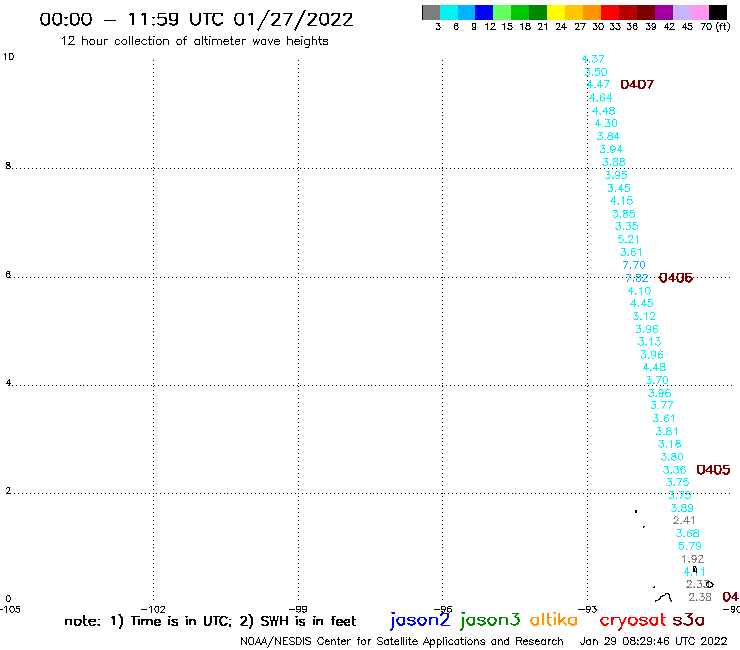Click the time marker 0407
Image resolution: width=740 pixels, height=650 pixels.
click(x=637, y=84)
